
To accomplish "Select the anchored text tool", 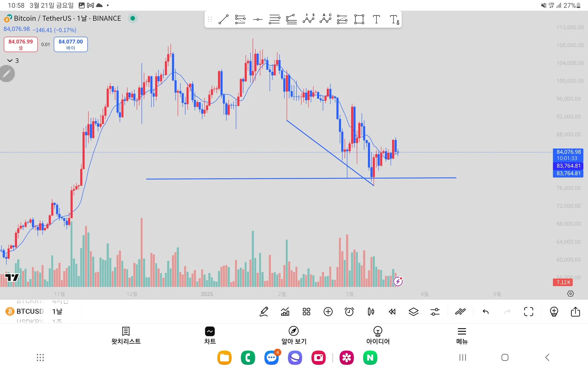I will click(394, 20).
